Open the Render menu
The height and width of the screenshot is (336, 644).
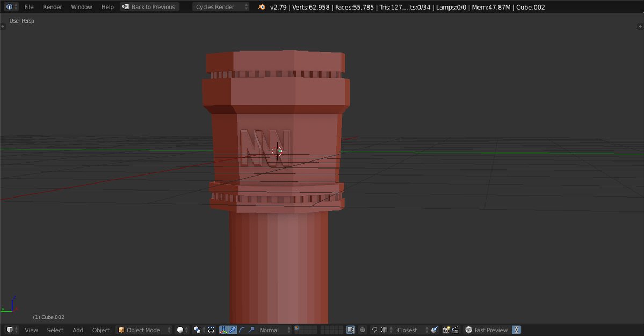(x=52, y=7)
